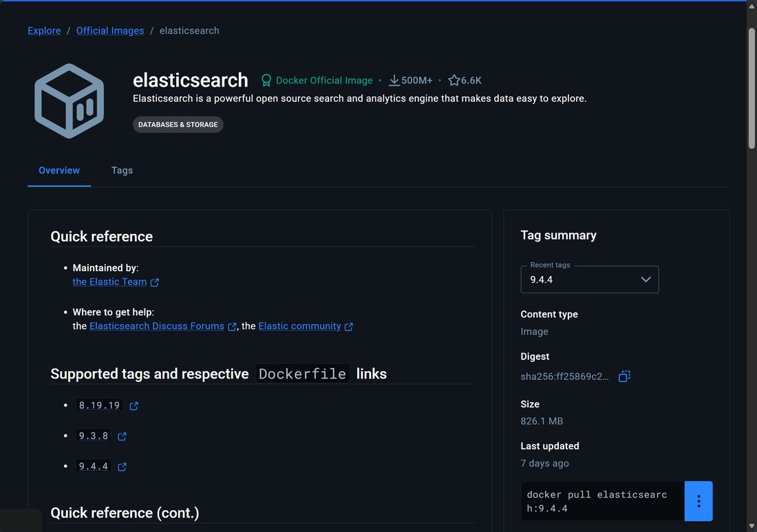The height and width of the screenshot is (532, 757).
Task: Click the star rating icon
Action: [454, 80]
